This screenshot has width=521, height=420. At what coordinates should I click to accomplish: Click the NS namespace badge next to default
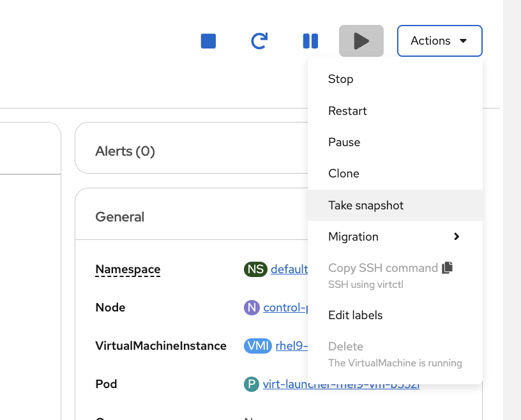(255, 269)
